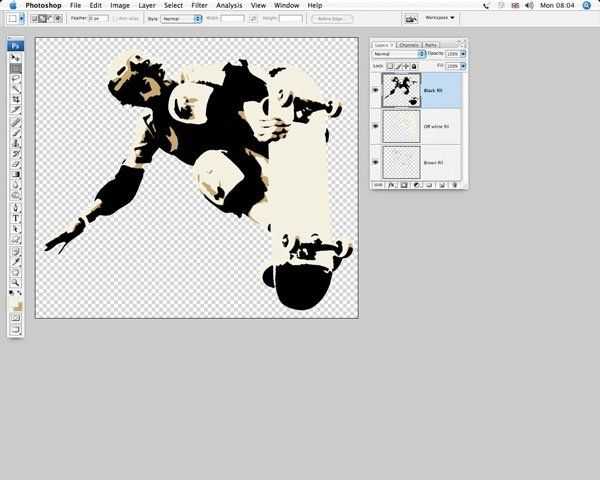Select the Crop tool
600x480 pixels.
click(16, 100)
